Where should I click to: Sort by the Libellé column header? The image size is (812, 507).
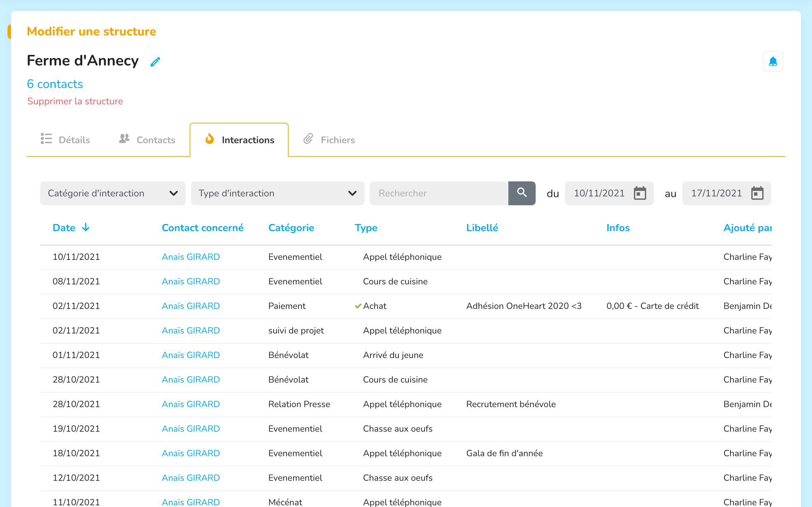coord(482,228)
